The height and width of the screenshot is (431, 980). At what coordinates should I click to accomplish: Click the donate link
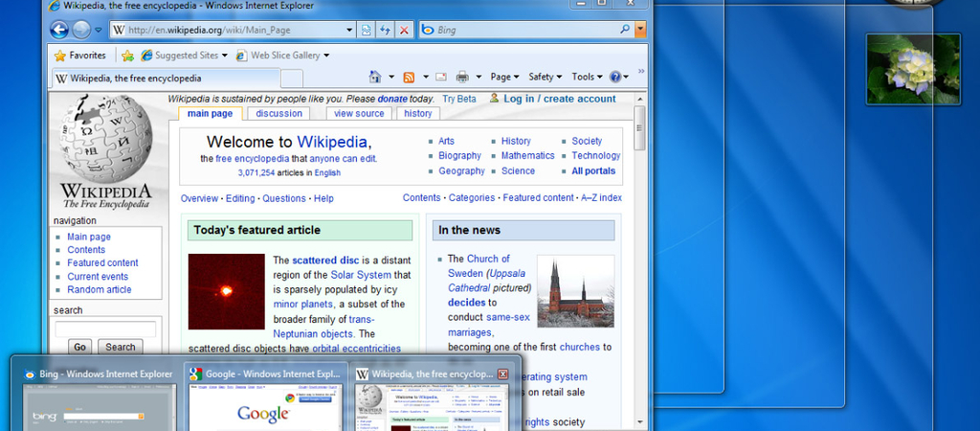tap(392, 99)
